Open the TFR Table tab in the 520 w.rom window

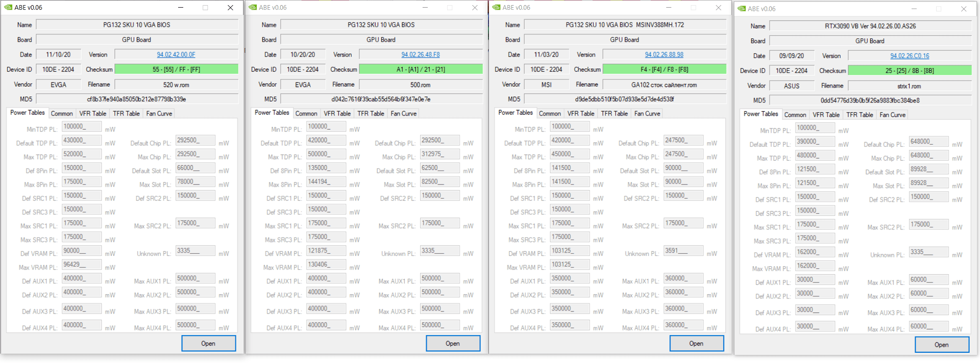[126, 114]
